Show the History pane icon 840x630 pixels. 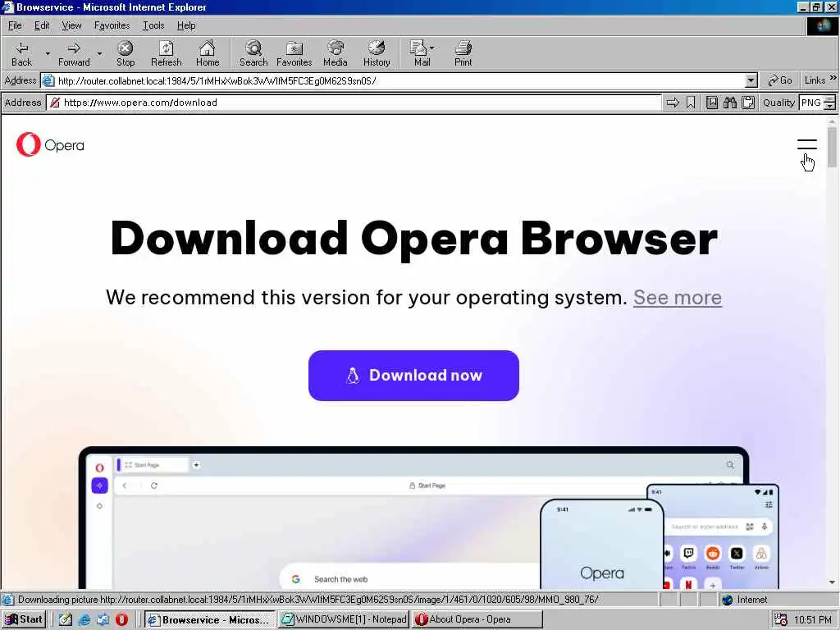click(x=377, y=53)
